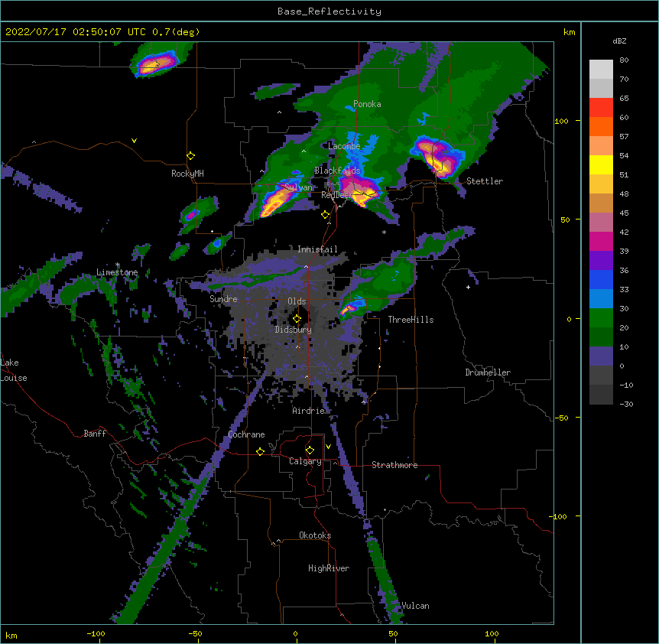
Task: Click the Sundre city label
Action: point(223,299)
